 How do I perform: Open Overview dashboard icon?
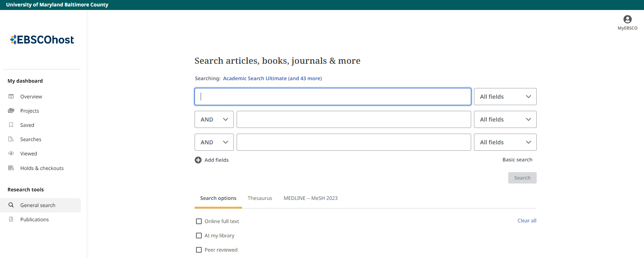tap(11, 97)
